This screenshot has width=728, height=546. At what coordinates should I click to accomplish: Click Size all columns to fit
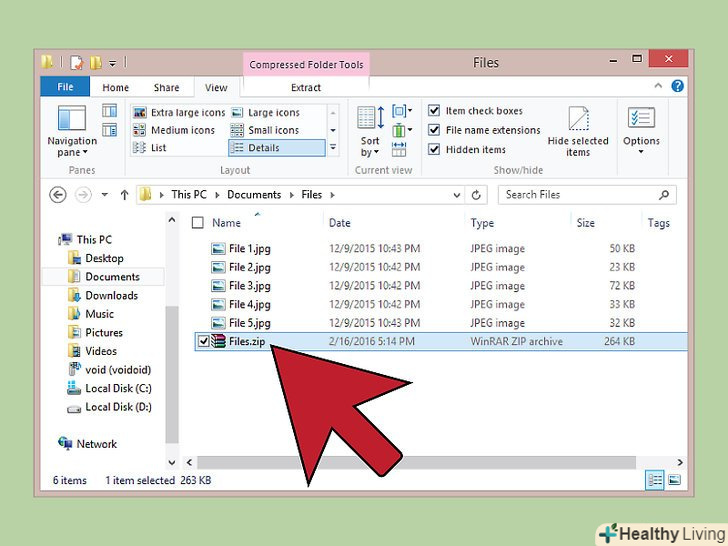[x=398, y=149]
